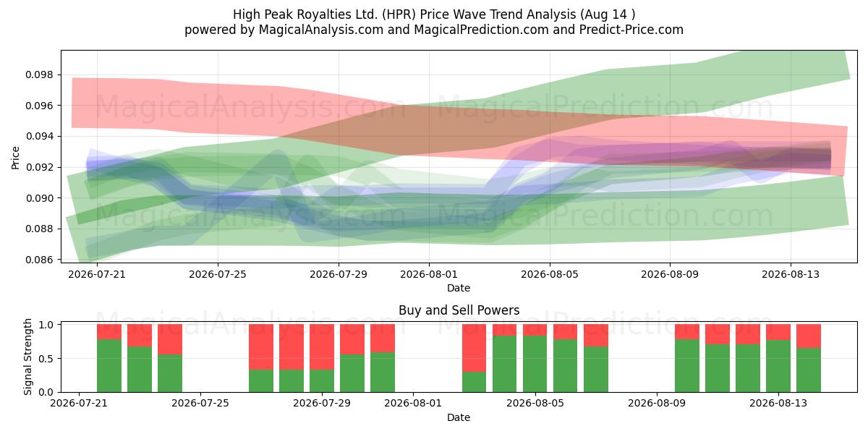Click 2026-07-21 on the powers chart axis
Screen dimensions: 868x434
point(79,404)
